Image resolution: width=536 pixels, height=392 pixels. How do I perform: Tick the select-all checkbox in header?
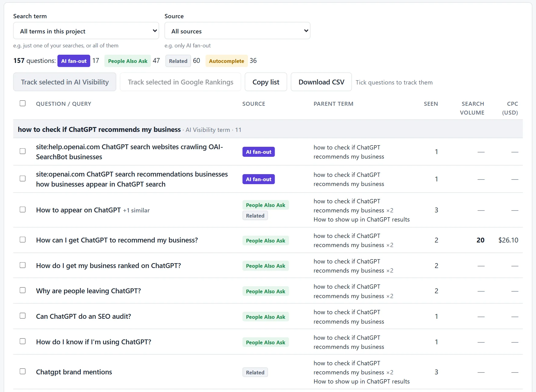click(22, 103)
